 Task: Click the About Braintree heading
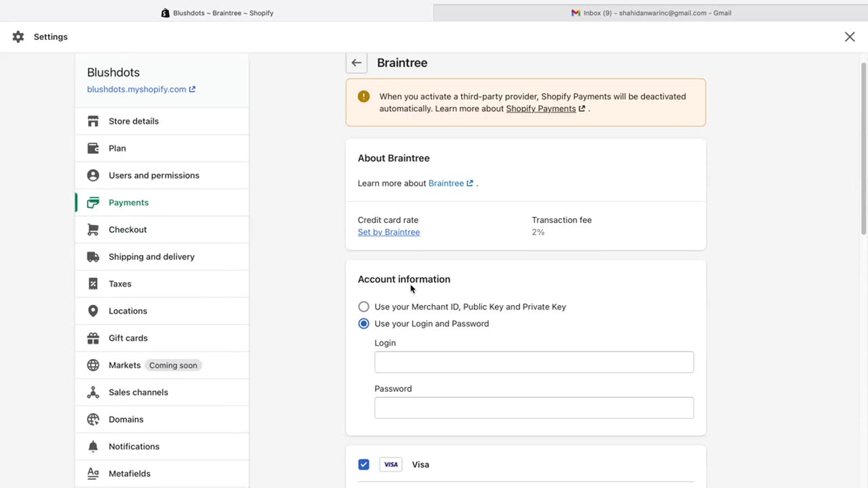(x=393, y=158)
